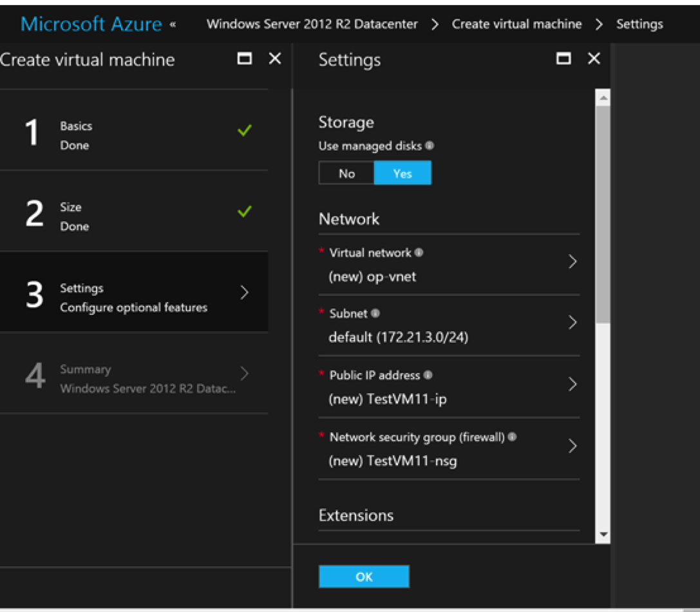Screen dimensions: 700x612
Task: Open Public IP address TestVM11-ip settings
Action: pos(449,387)
